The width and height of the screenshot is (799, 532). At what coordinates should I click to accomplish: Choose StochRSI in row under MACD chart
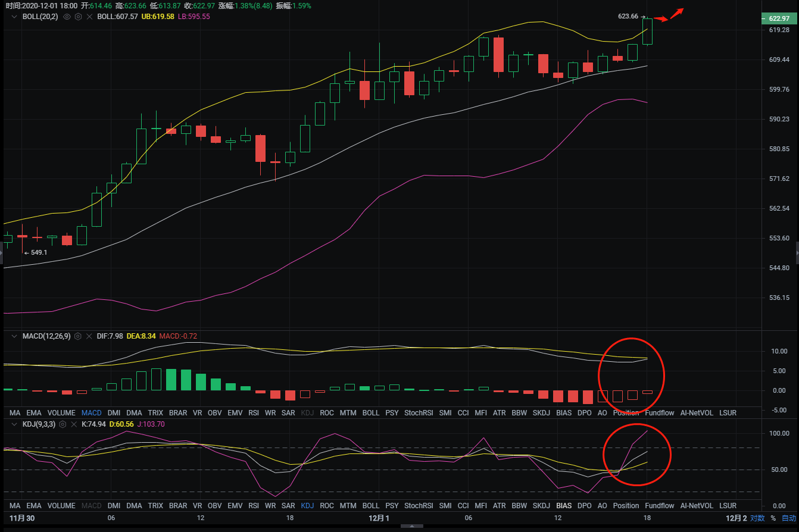pyautogui.click(x=419, y=412)
